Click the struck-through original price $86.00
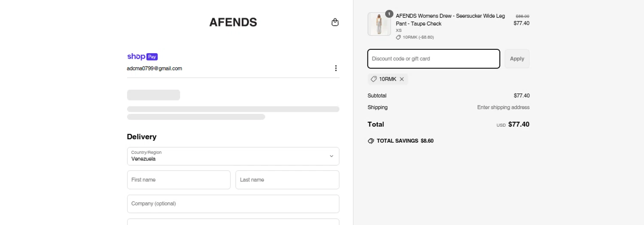 (522, 16)
